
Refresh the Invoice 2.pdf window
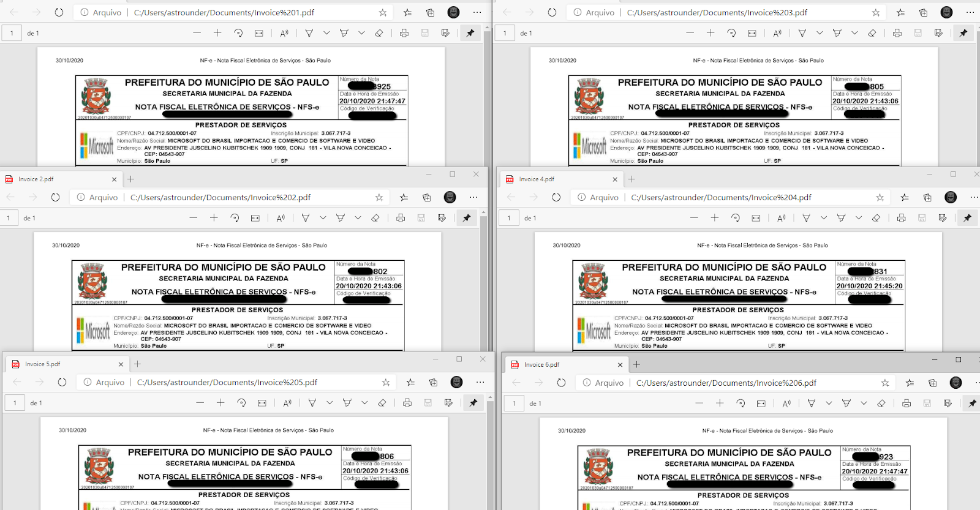tap(55, 197)
